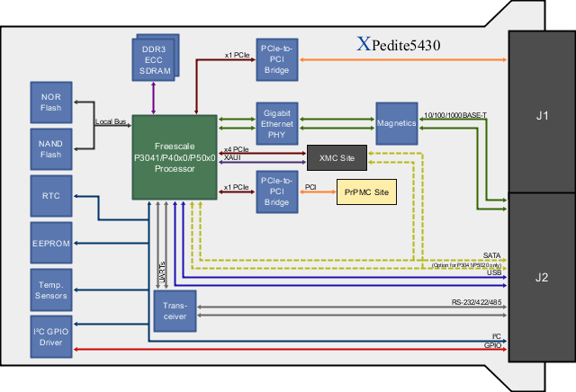
Task: Click the J1 connector block
Action: tap(542, 111)
